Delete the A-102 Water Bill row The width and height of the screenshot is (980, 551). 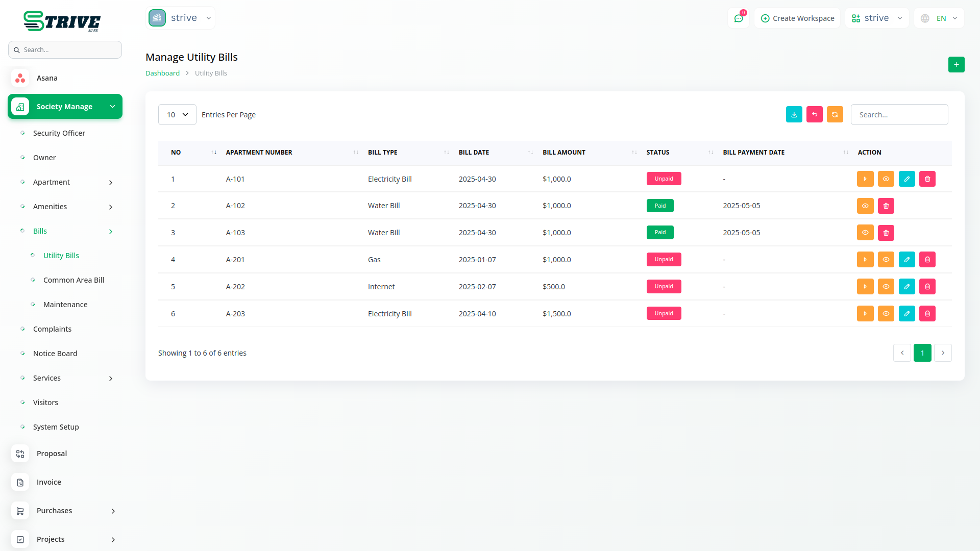click(886, 206)
